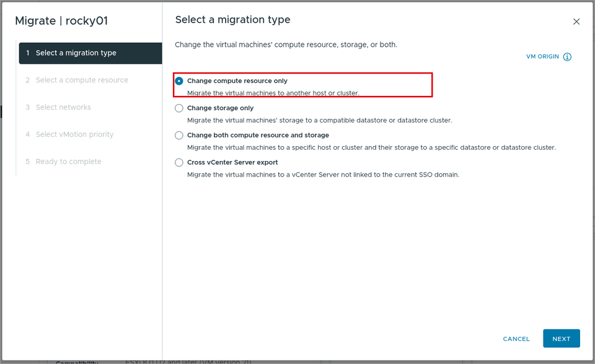The height and width of the screenshot is (364, 595).
Task: Select Cross vCenter Server export option
Action: [179, 163]
